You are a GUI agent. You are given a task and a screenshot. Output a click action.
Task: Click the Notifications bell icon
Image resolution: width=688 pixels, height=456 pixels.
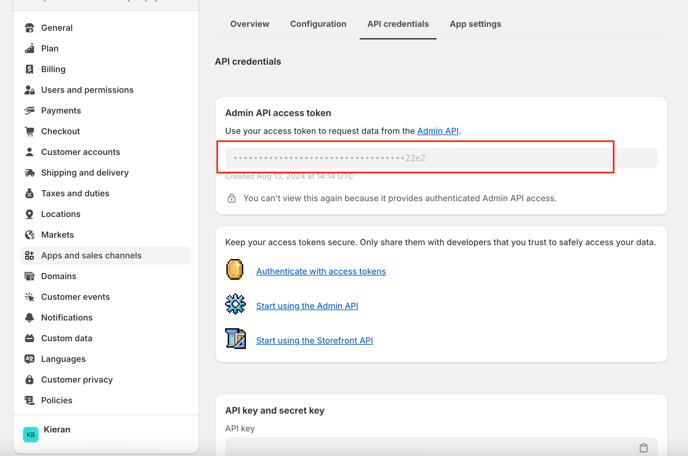[29, 318]
